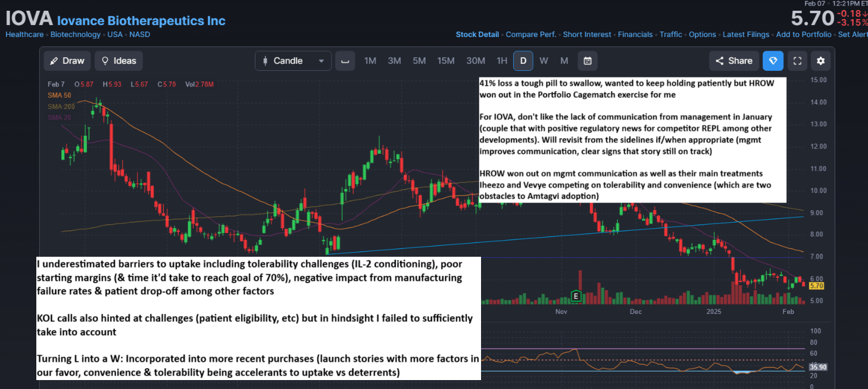Select the 3M interval

coord(394,61)
